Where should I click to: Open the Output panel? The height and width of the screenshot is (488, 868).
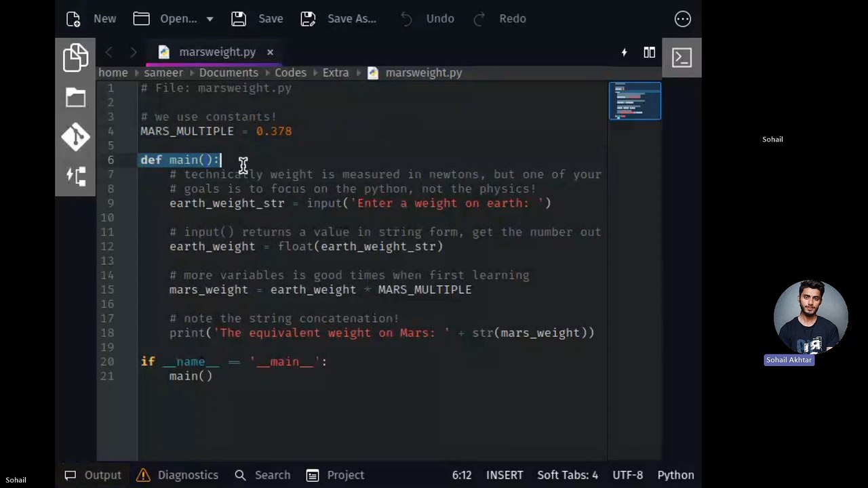pyautogui.click(x=92, y=475)
